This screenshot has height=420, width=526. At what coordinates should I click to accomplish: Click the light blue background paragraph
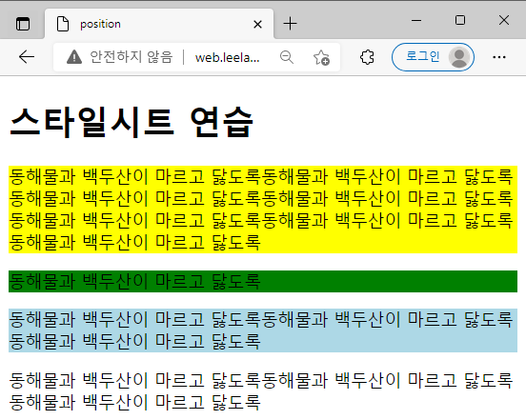tap(263, 330)
